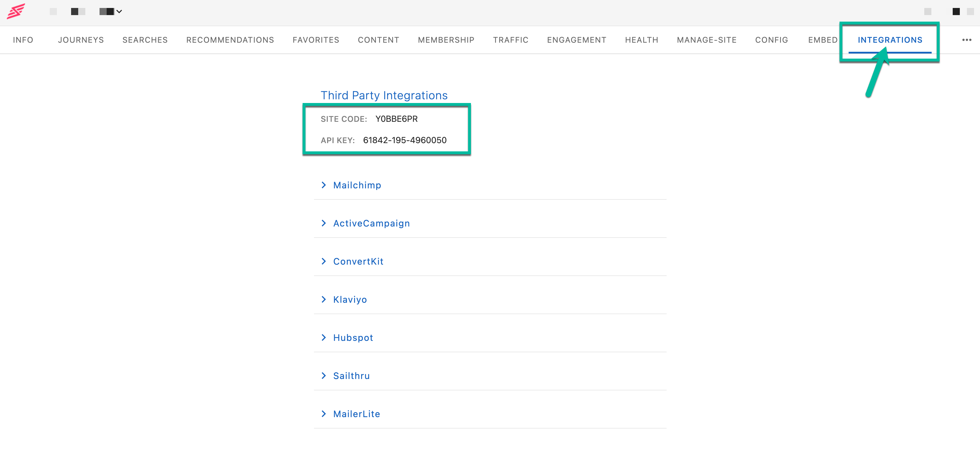Open the Sailthru integration link
This screenshot has width=980, height=449.
(x=351, y=376)
